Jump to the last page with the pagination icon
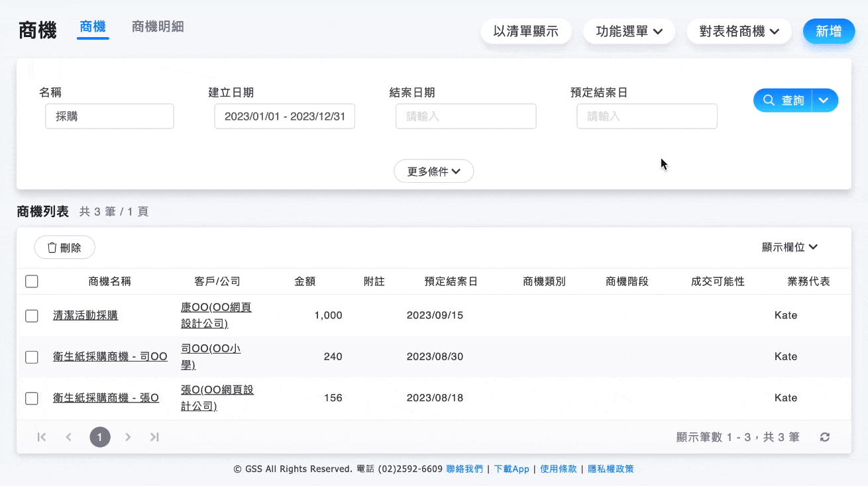This screenshot has height=486, width=868. coord(154,437)
